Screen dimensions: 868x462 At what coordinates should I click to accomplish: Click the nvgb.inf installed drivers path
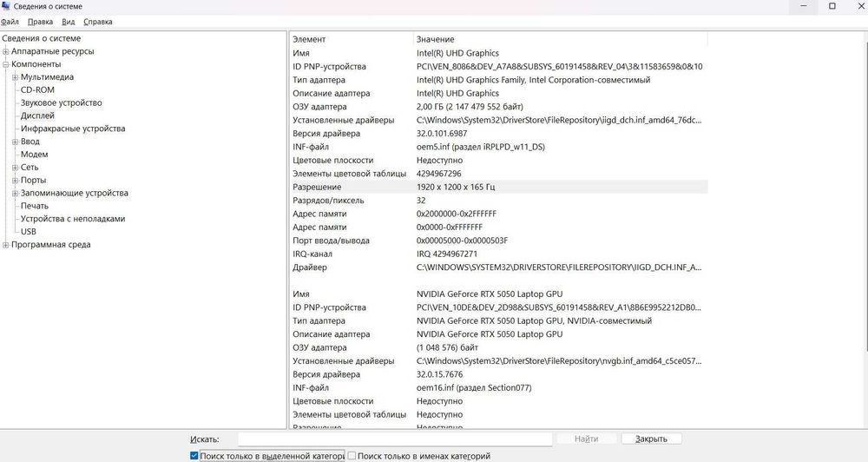pyautogui.click(x=559, y=361)
